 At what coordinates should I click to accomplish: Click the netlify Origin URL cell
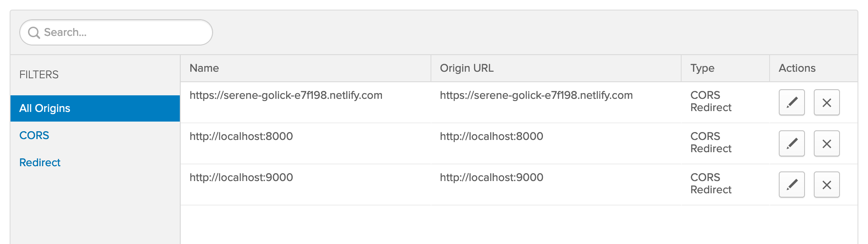536,95
